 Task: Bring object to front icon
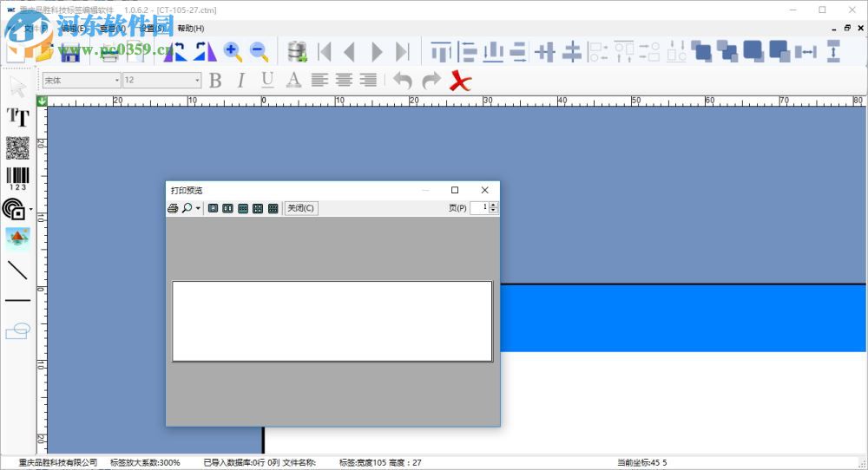pyautogui.click(x=702, y=51)
